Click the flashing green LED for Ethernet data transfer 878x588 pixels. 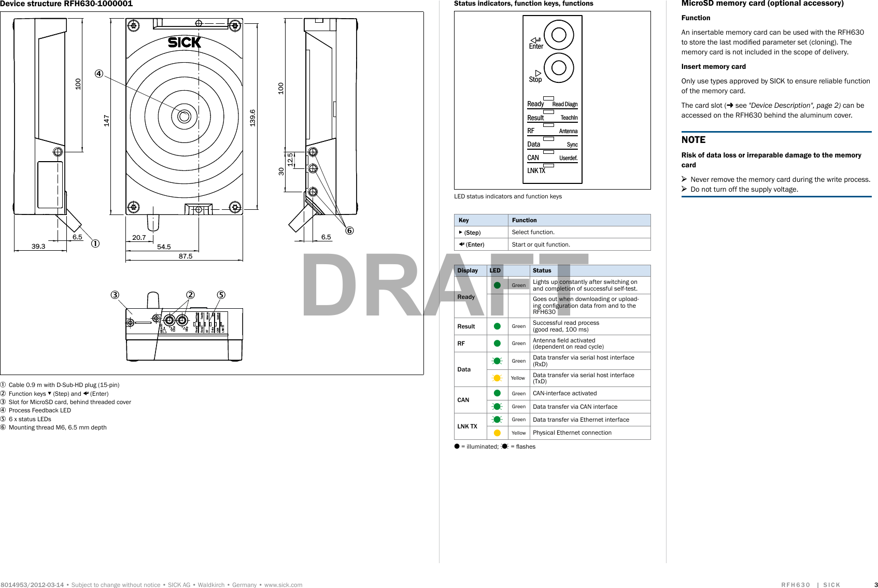coord(497,420)
